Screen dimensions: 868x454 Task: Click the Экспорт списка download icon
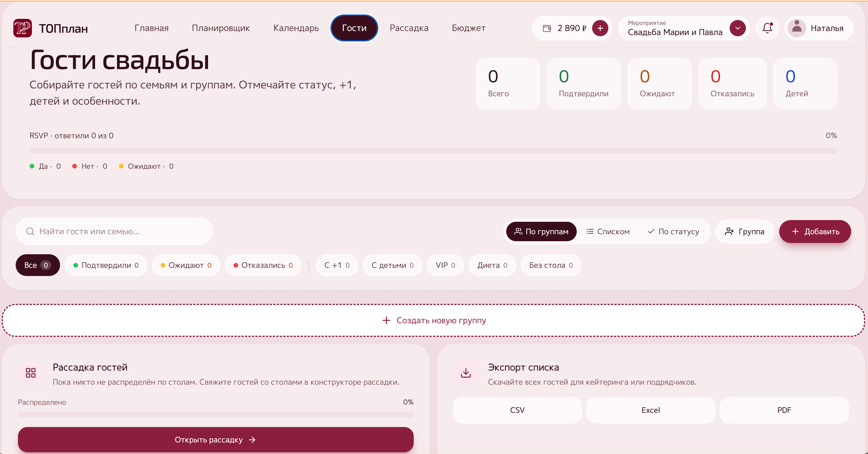click(x=466, y=373)
